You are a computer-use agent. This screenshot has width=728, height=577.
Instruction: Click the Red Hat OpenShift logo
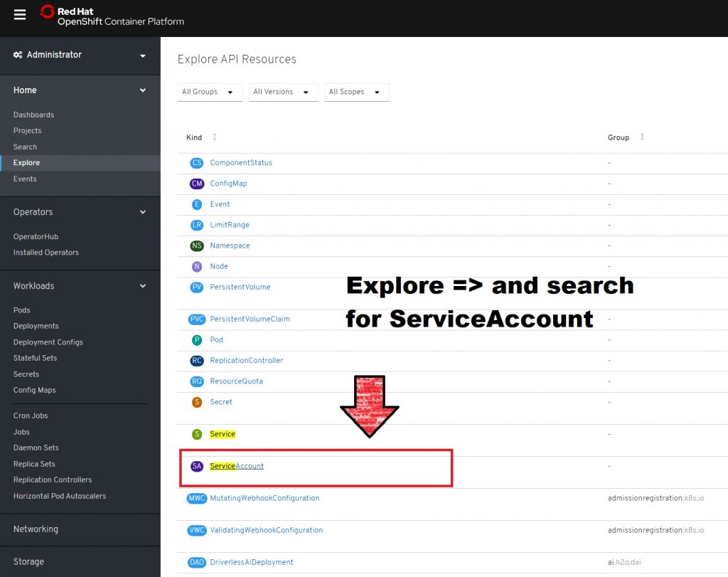112,16
